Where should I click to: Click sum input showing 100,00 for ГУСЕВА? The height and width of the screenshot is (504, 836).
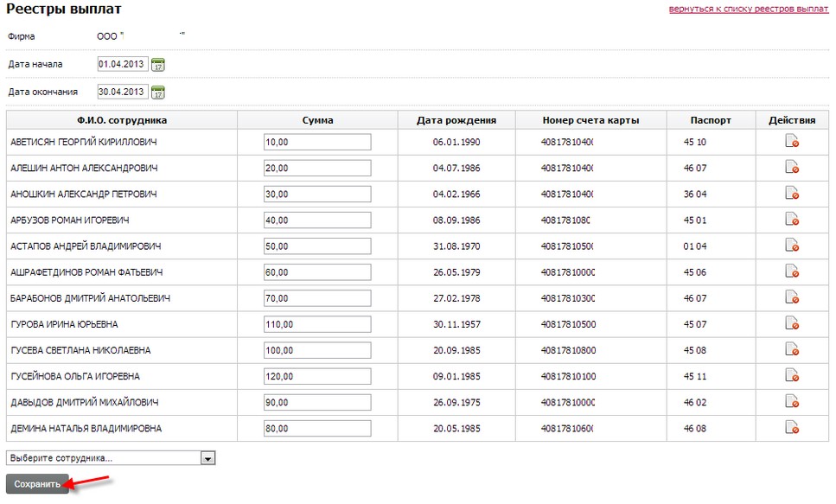pyautogui.click(x=316, y=349)
